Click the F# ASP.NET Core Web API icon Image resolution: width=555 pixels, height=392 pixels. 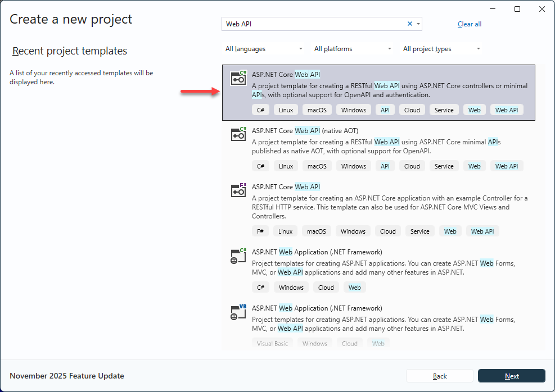238,190
